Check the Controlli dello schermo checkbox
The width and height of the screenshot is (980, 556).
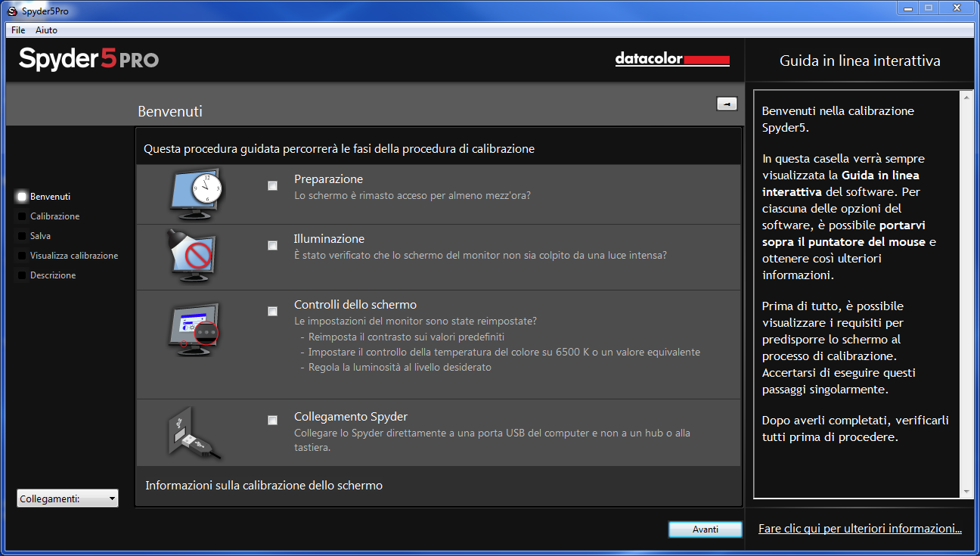[272, 311]
